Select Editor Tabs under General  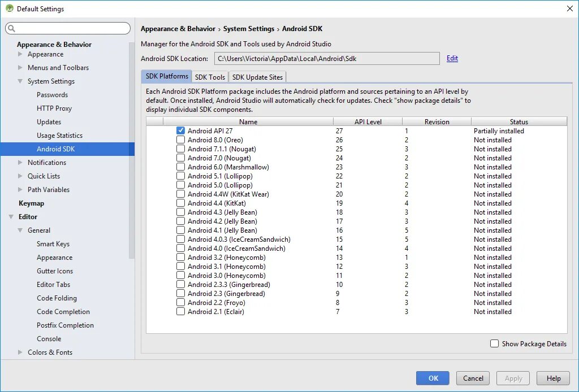[x=53, y=284]
